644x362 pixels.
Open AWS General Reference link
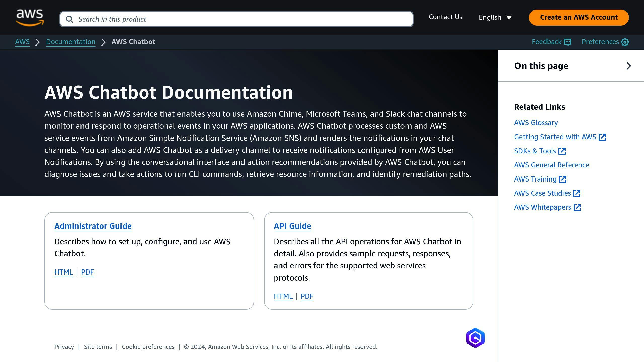point(551,165)
